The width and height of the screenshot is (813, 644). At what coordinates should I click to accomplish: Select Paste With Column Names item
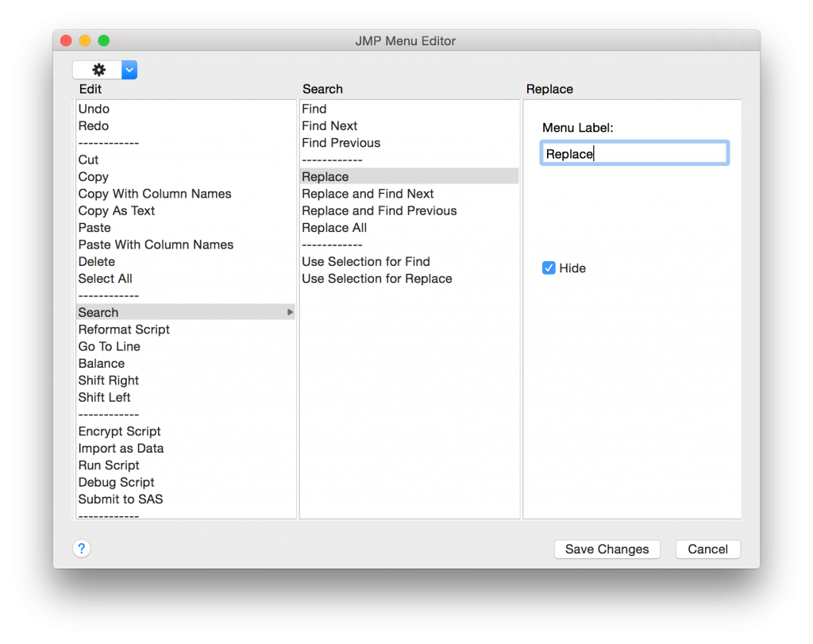click(156, 245)
